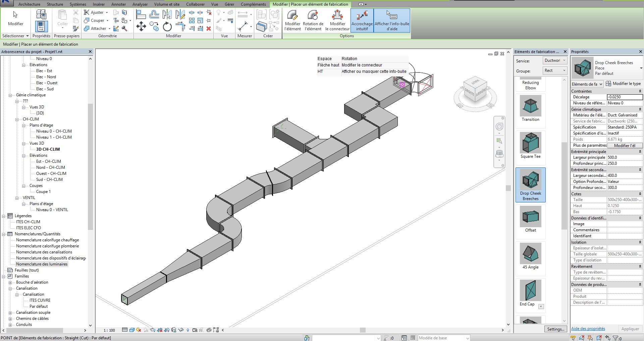Toggle the Accrochage intuitif option
Viewport: 644px width, 341px height.
tap(362, 20)
